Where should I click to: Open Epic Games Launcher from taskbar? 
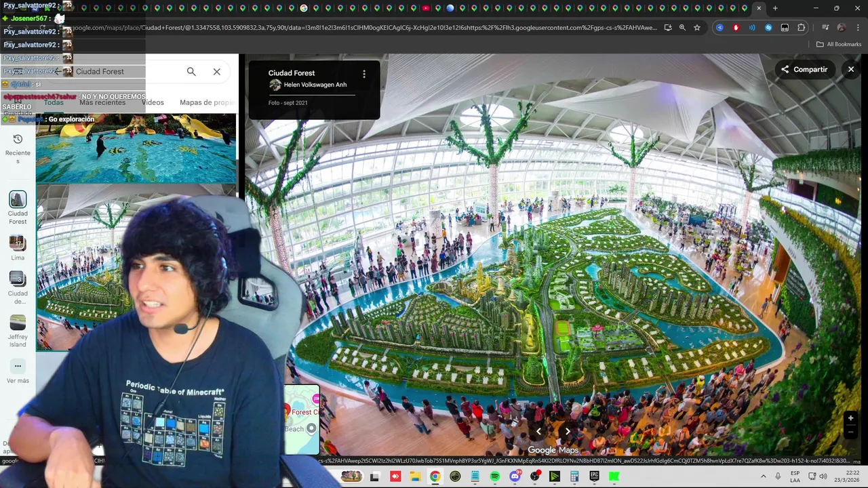(595, 476)
